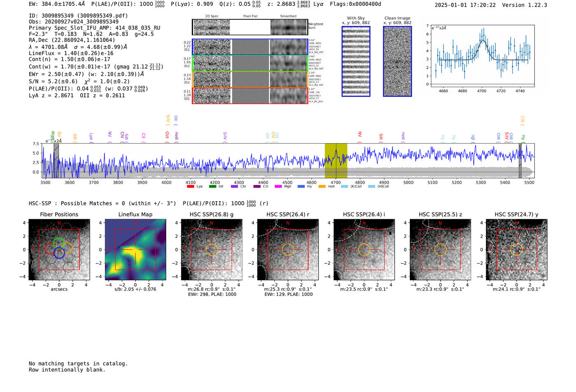Click the 'HSC-SSP : Possible Matches = 0' text
The height and width of the screenshot is (392, 576).
tap(102, 203)
